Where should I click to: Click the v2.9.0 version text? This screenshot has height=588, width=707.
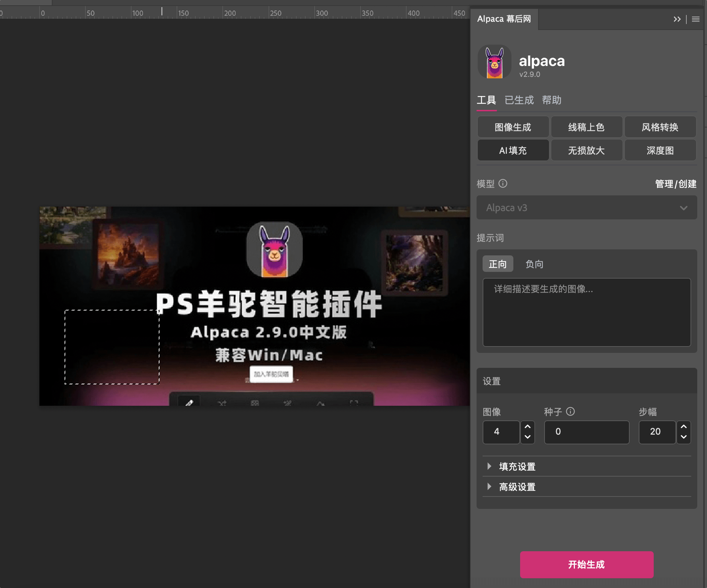point(529,74)
